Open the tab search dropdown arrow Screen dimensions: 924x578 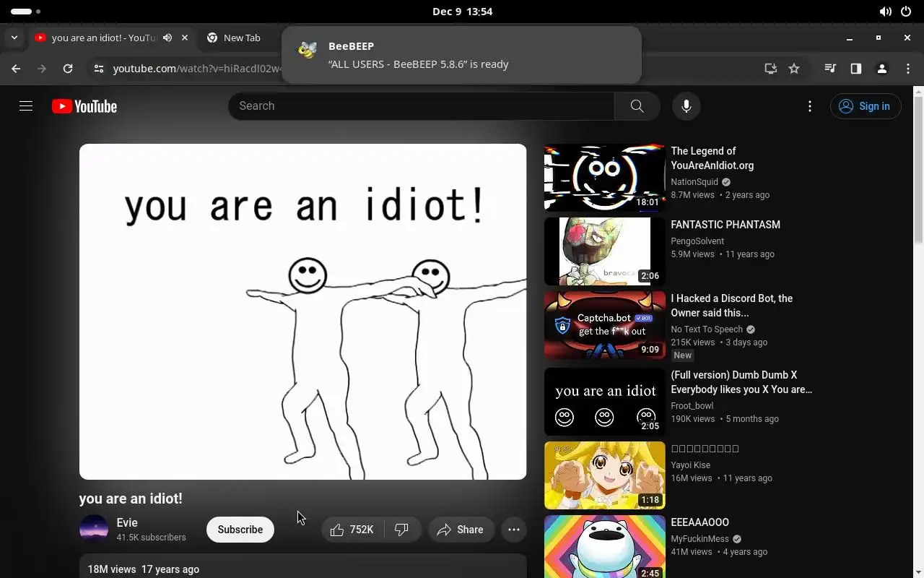point(14,38)
